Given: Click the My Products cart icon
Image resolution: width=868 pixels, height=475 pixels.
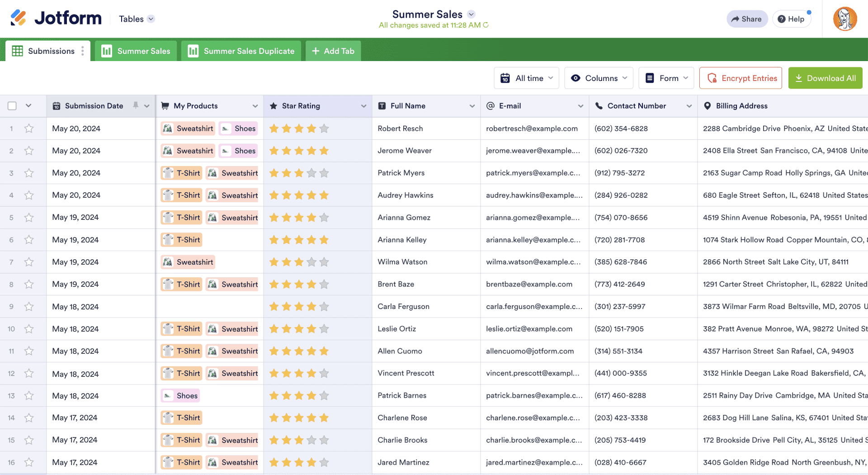Looking at the screenshot, I should 165,105.
